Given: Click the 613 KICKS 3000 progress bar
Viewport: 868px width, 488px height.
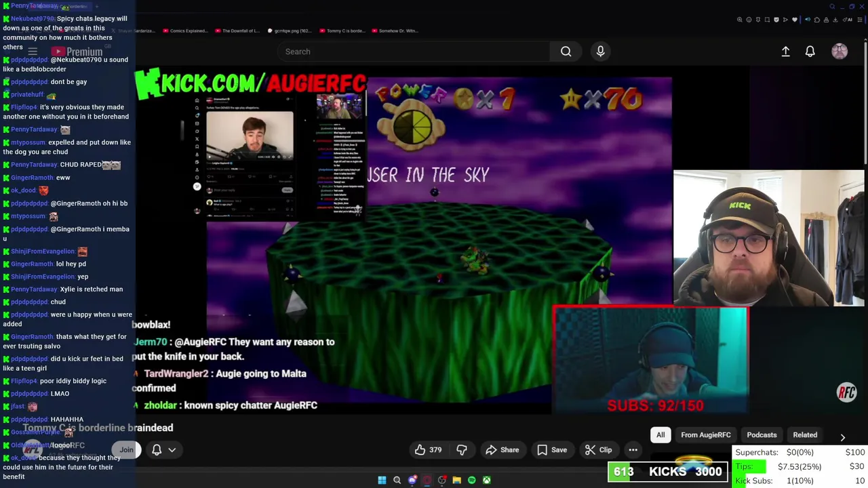Looking at the screenshot, I should 668,472.
